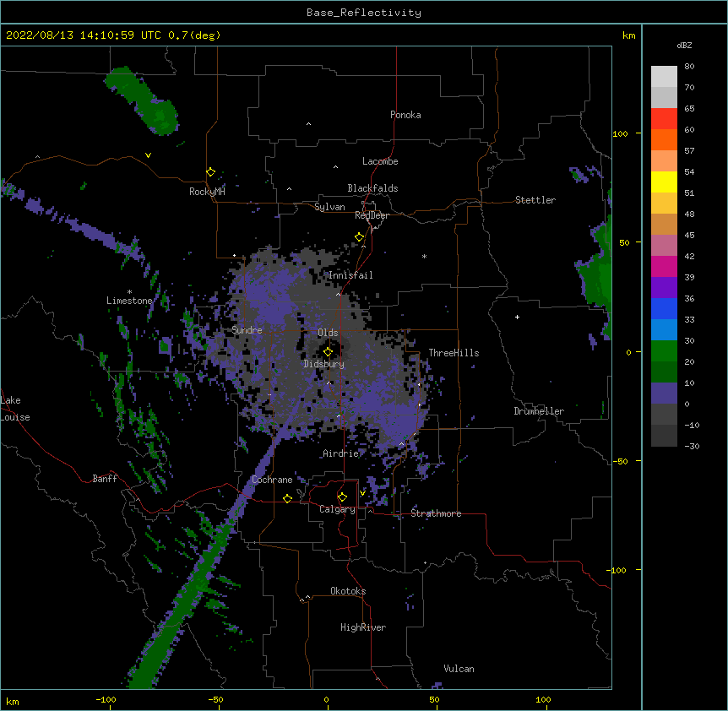Click the Banff label
The height and width of the screenshot is (711, 728).
click(105, 479)
